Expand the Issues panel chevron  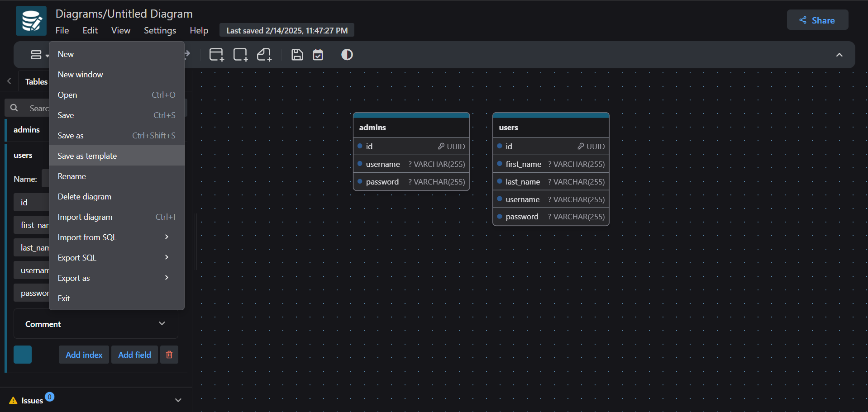tap(178, 400)
